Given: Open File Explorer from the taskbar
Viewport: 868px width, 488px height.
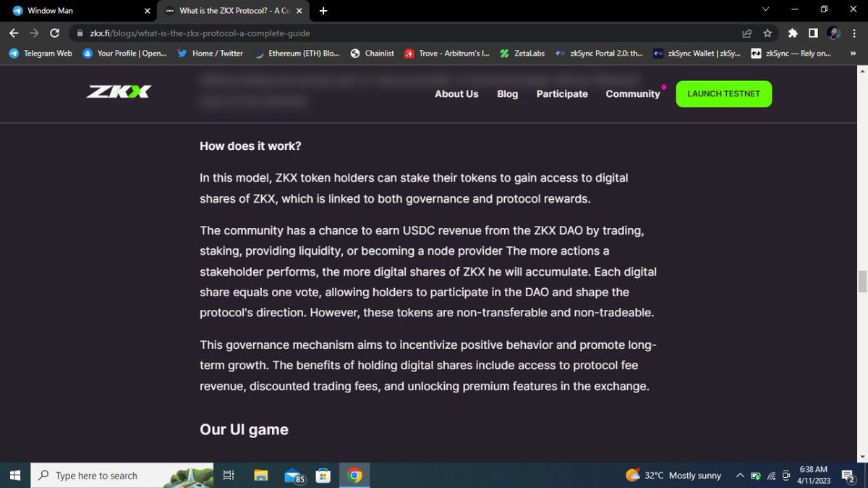Looking at the screenshot, I should (x=261, y=476).
